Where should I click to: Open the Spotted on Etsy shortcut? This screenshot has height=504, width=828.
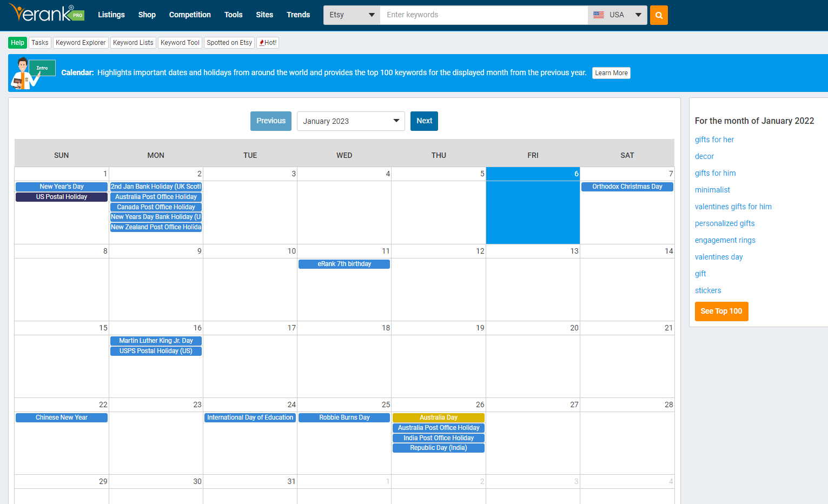229,43
